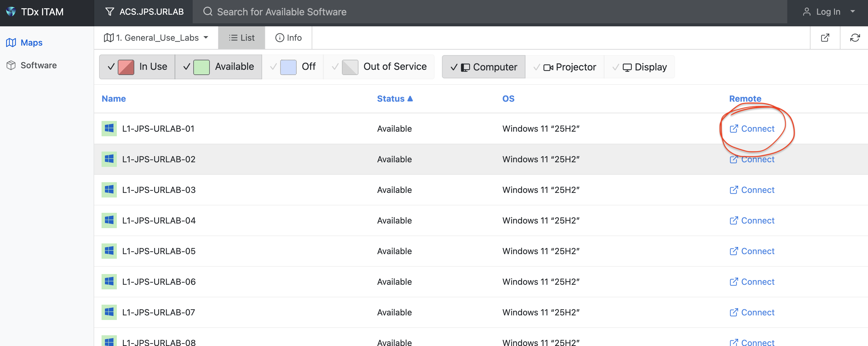Screen dimensions: 868x346
Task: Click the Windows icon for L1-JPS-URLAB-05
Action: pos(109,251)
